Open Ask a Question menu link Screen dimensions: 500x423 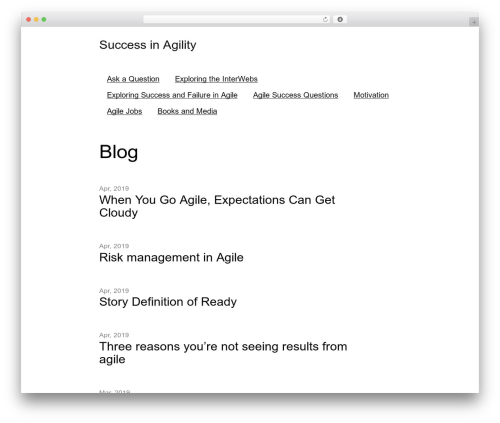point(133,79)
